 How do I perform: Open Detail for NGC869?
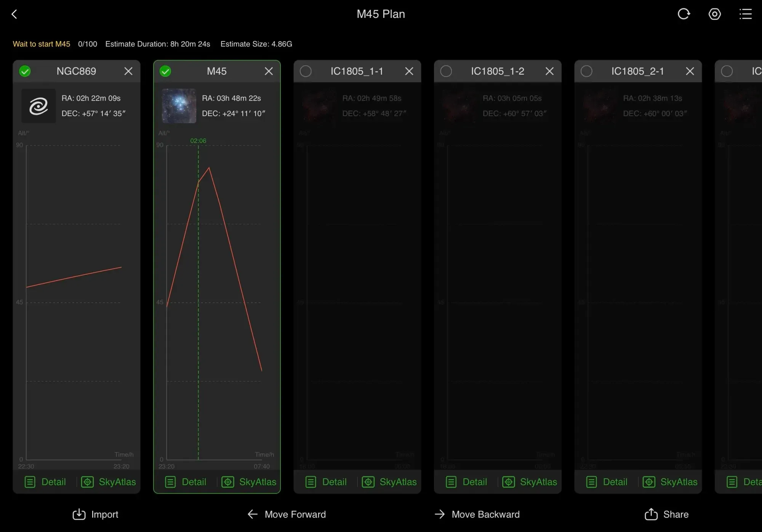[x=46, y=482]
